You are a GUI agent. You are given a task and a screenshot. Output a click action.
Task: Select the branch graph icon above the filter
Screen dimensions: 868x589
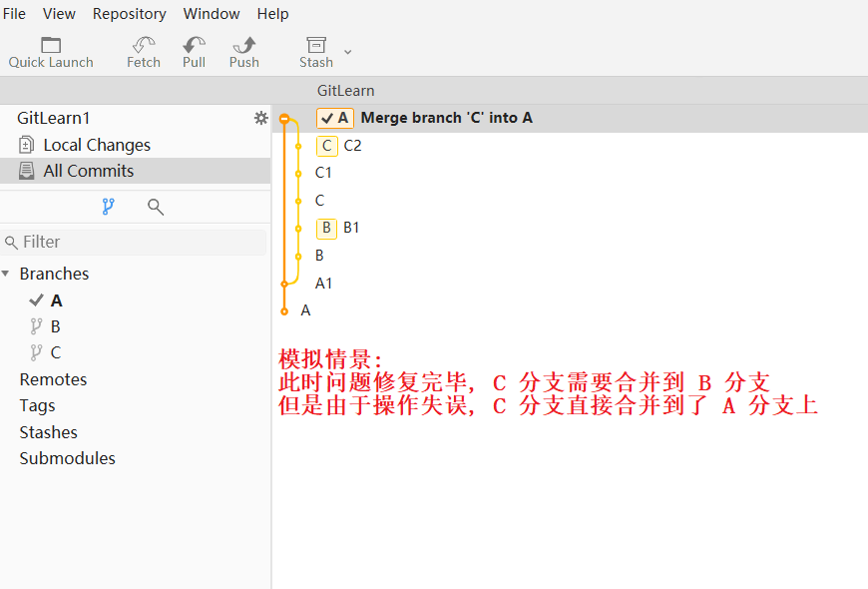tap(108, 207)
